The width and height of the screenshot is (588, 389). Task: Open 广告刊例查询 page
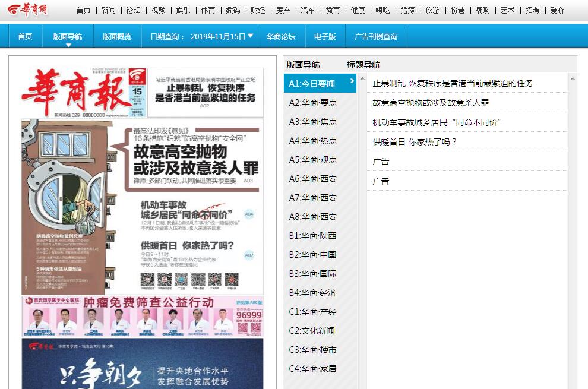click(x=376, y=36)
